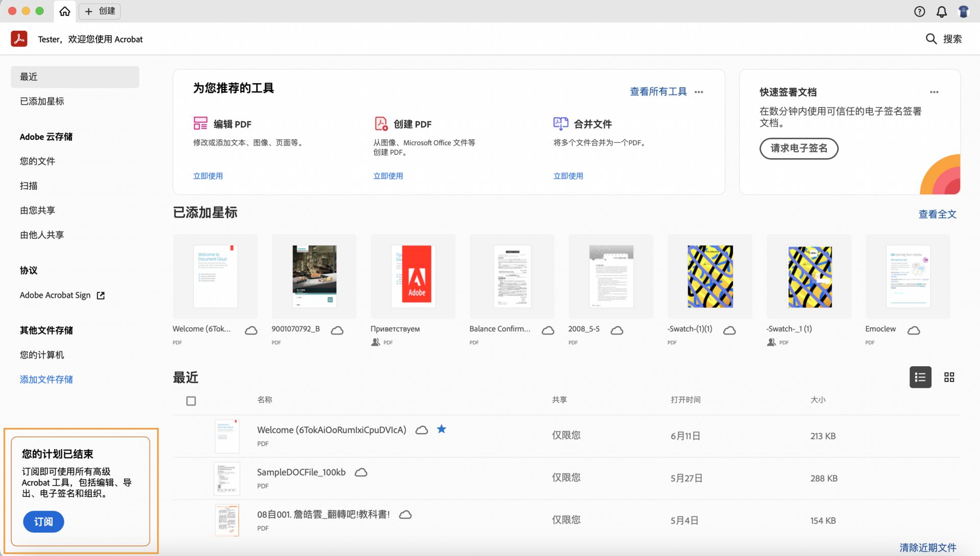980x556 pixels.
Task: Open the 创建 tab at the top
Action: pos(100,11)
